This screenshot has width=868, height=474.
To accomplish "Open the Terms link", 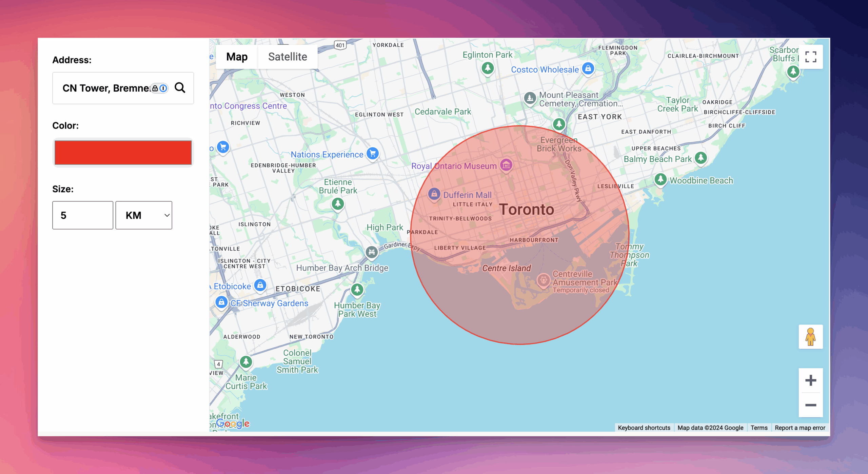I will [759, 428].
